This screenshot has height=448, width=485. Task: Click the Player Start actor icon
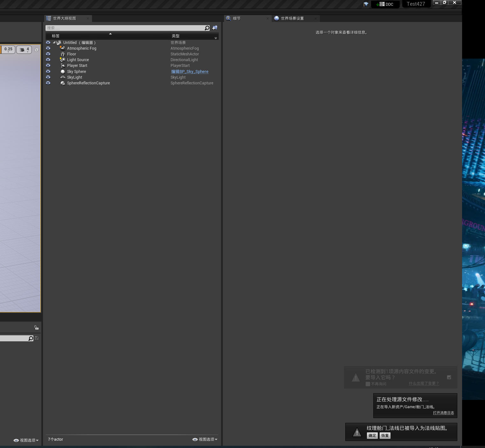pyautogui.click(x=63, y=66)
